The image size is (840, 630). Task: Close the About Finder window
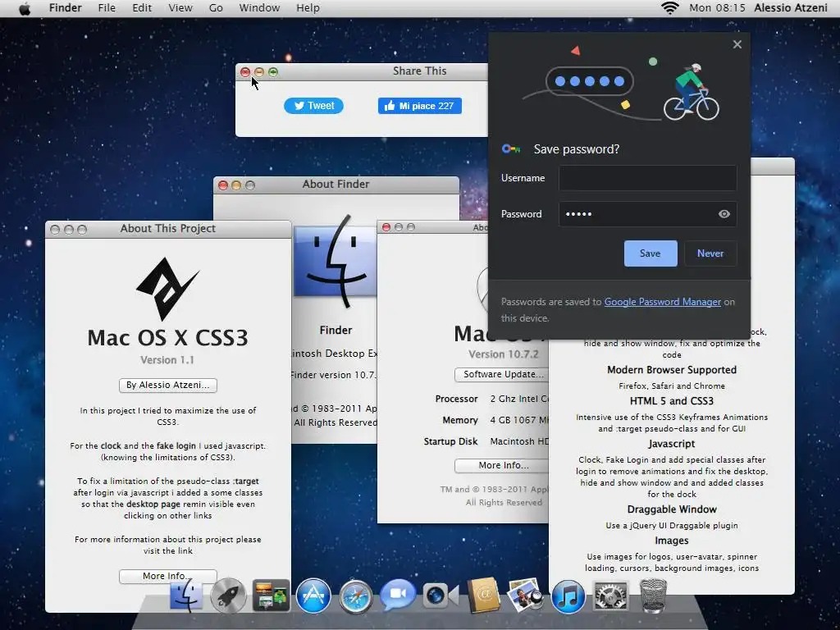click(223, 185)
